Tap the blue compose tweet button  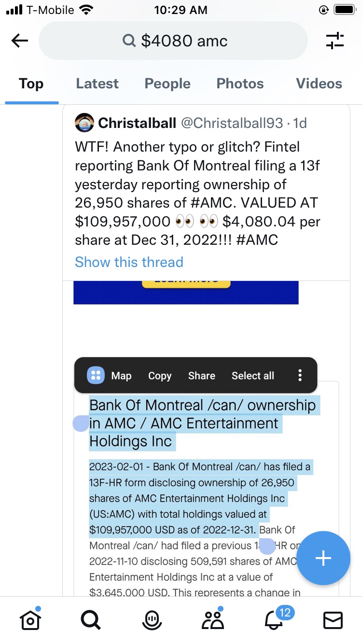tap(323, 558)
